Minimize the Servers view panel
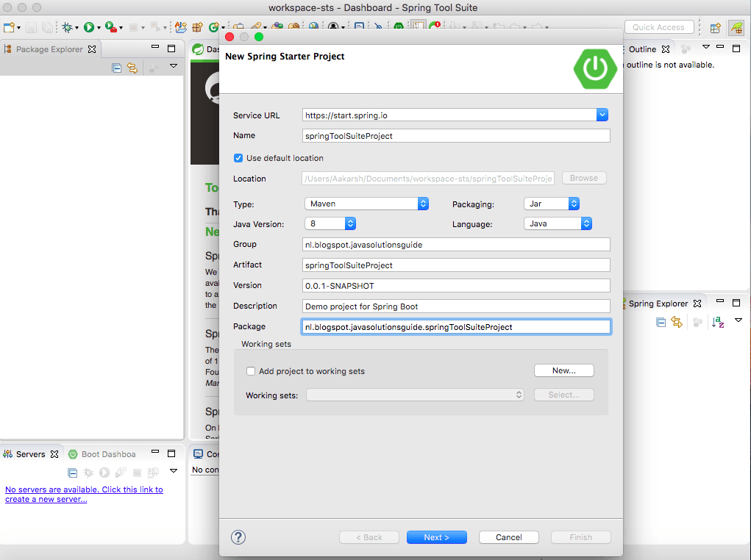This screenshot has height=560, width=751. click(155, 451)
